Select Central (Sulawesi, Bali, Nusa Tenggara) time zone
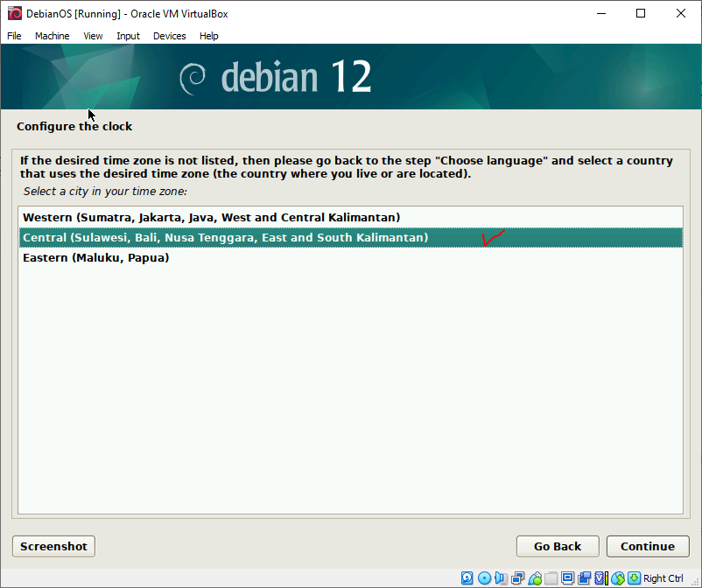The height and width of the screenshot is (588, 702). pyautogui.click(x=350, y=238)
